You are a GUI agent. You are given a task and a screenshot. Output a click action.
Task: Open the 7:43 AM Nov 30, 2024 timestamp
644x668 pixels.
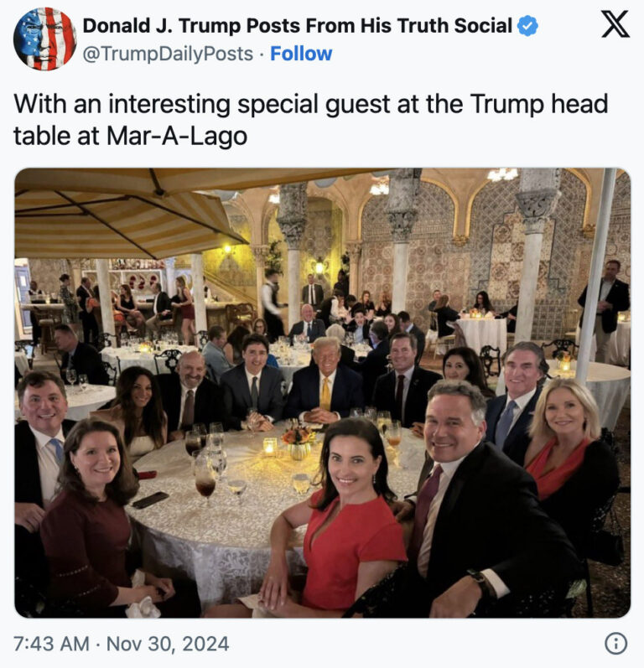[122, 645]
